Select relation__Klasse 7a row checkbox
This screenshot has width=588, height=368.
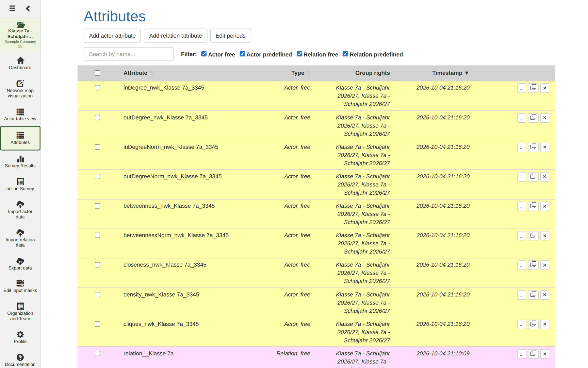coord(97,354)
